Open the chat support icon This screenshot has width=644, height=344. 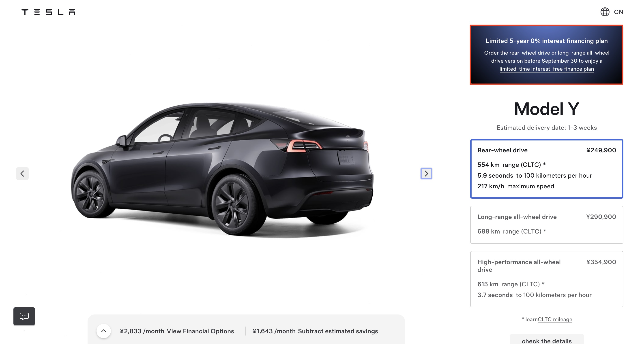pos(24,316)
